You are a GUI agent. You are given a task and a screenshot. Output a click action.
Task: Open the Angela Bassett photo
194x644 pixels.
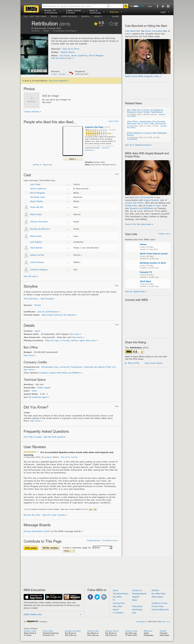point(148,178)
